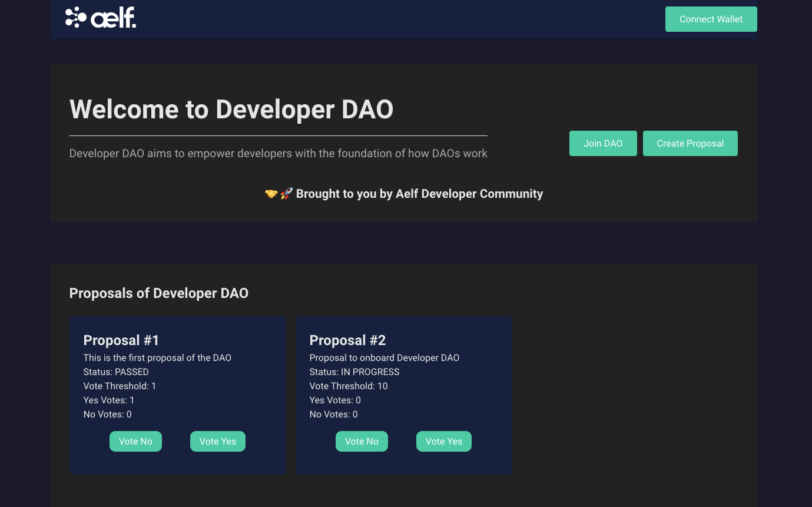Click the rocket emoji icon
This screenshot has width=812, height=507.
tap(286, 194)
